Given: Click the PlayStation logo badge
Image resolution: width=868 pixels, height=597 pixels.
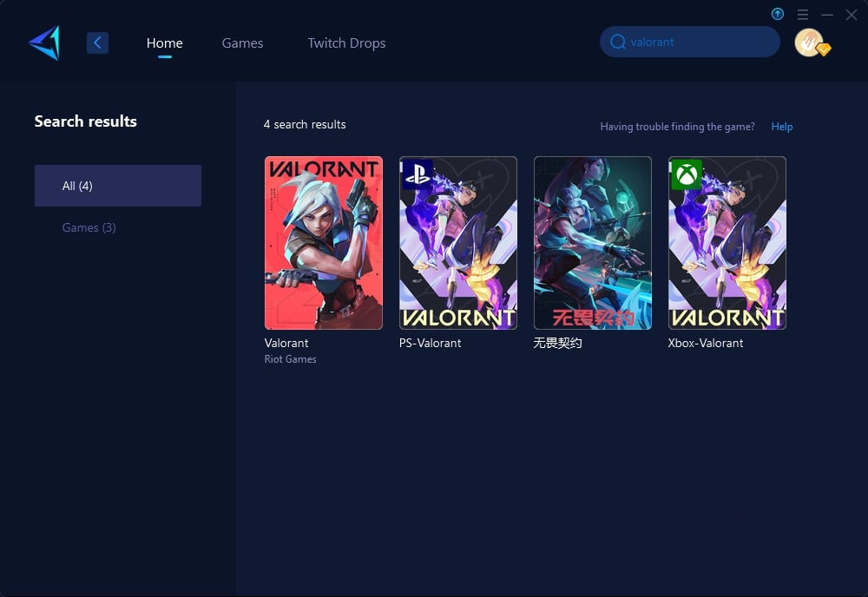Looking at the screenshot, I should [x=418, y=174].
